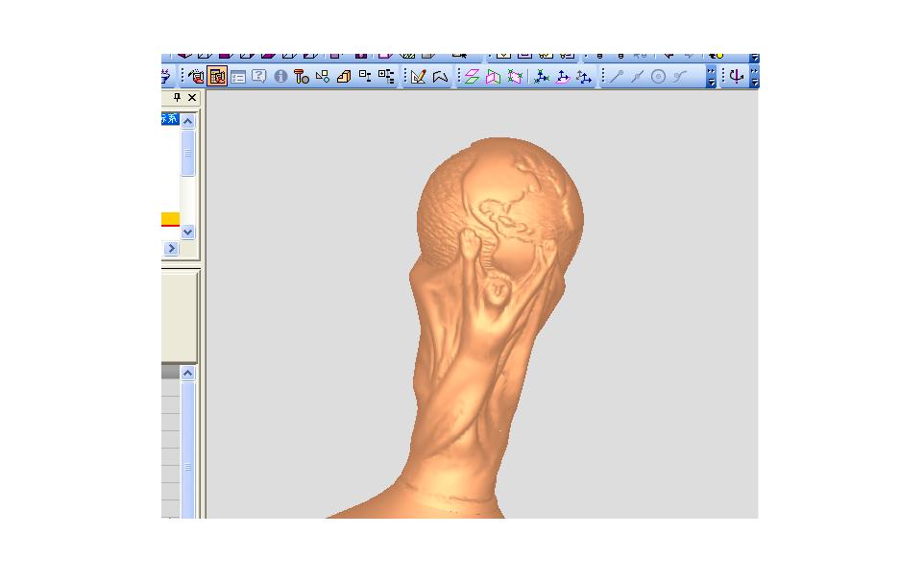The height and width of the screenshot is (584, 924).
Task: Click the yellow highlighted row in upper panel
Action: tap(170, 219)
